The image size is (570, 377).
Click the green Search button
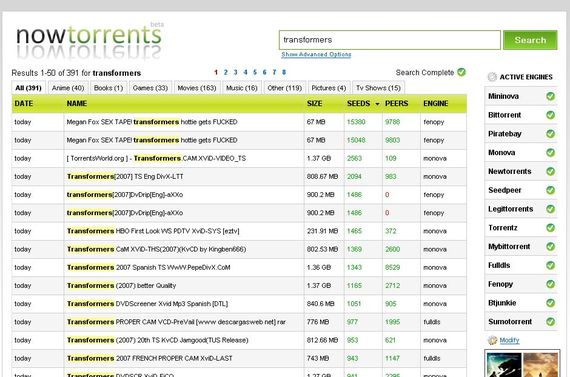coord(530,40)
